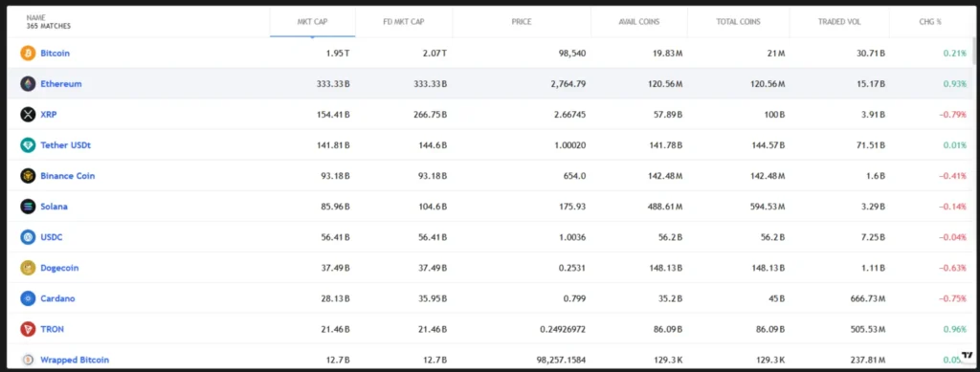Click the Ethereum logo icon
Screen dimensions: 980x372
coord(28,83)
